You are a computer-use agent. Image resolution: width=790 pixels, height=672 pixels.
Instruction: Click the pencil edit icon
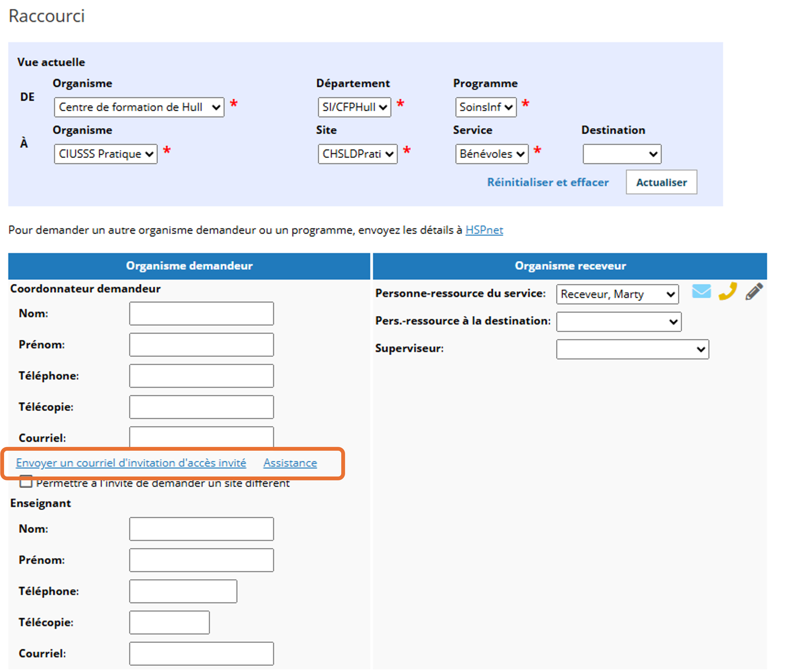pyautogui.click(x=754, y=292)
